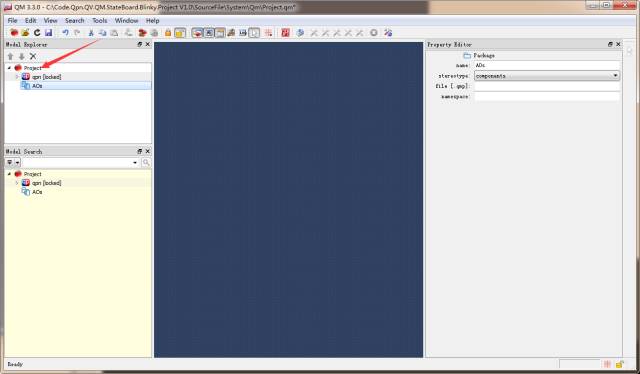Click the Cut scissors icon
Image resolution: width=640 pixels, height=374 pixels.
[x=91, y=33]
